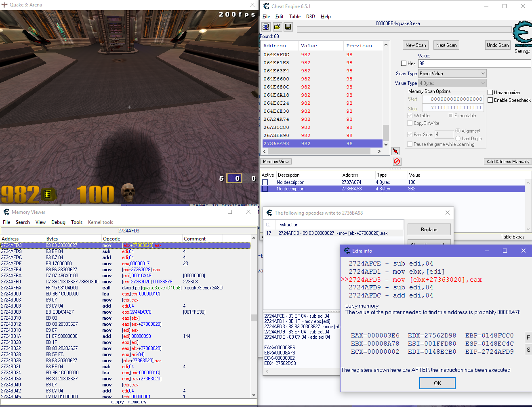Click the found list scroll up arrow

[386, 44]
